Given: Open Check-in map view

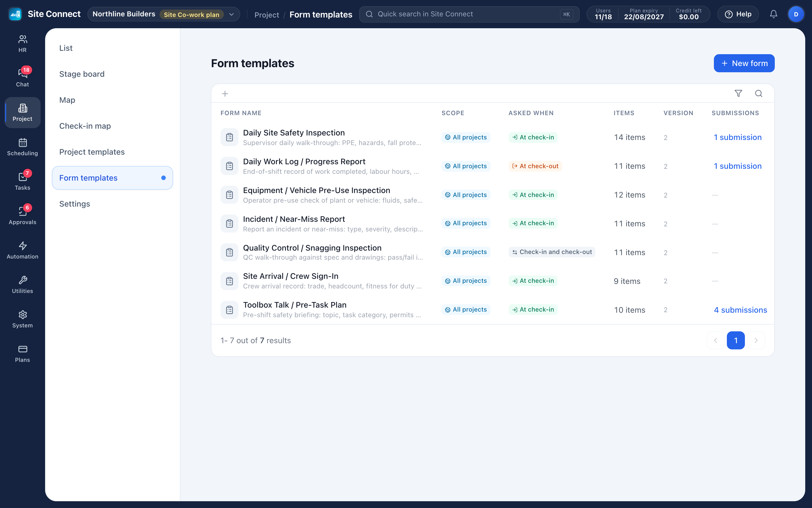Looking at the screenshot, I should coord(112,126).
